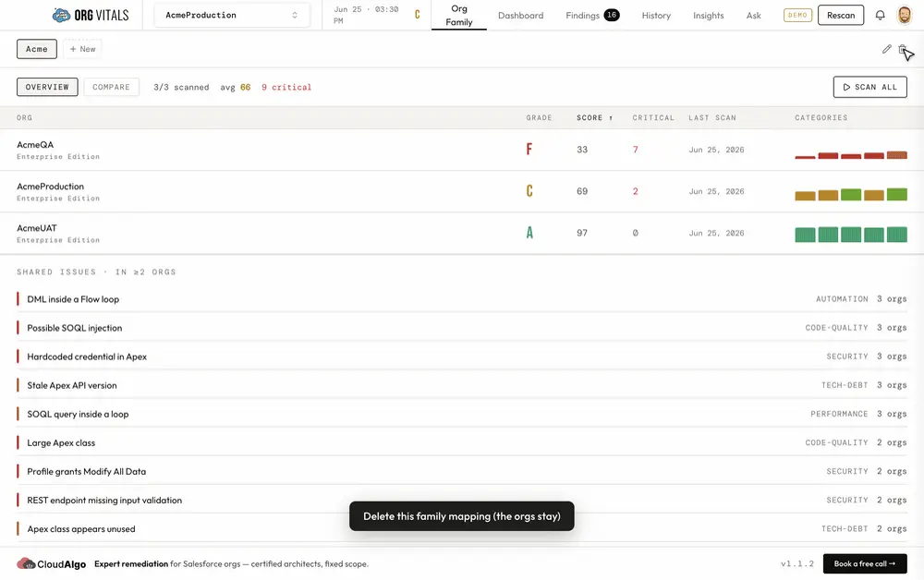Click the 'avg 66' summary

235,87
